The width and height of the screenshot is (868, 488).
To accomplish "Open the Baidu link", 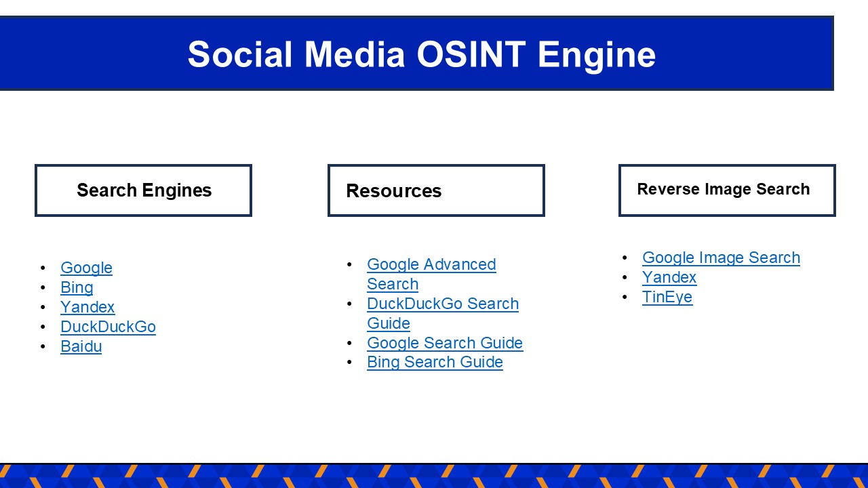I will coord(81,346).
